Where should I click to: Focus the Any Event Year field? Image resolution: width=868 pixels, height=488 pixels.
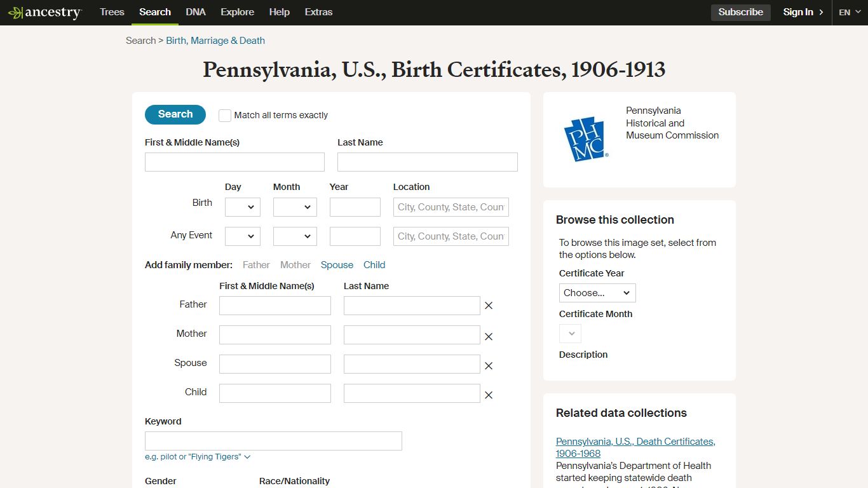(355, 236)
